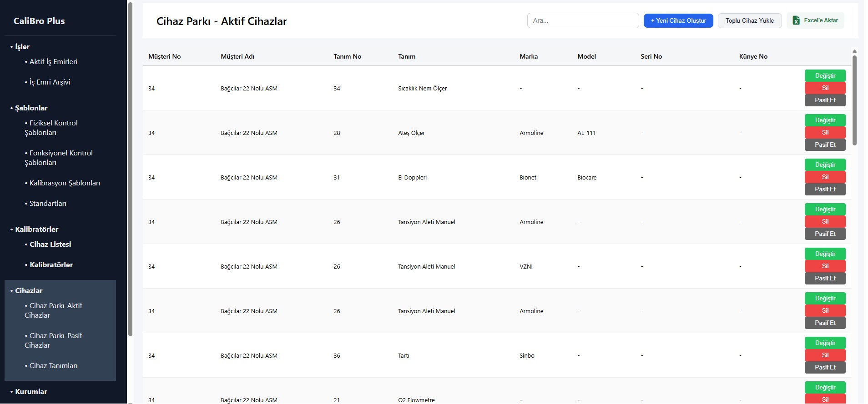Viewport: 868px width, 404px height.
Task: Toggle the Şablonlar sidebar group
Action: click(31, 108)
